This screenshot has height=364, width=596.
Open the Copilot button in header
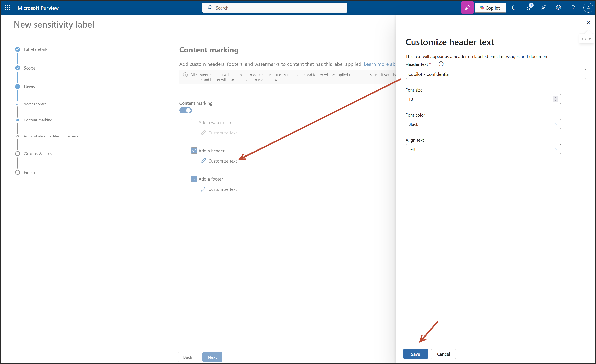pos(490,8)
